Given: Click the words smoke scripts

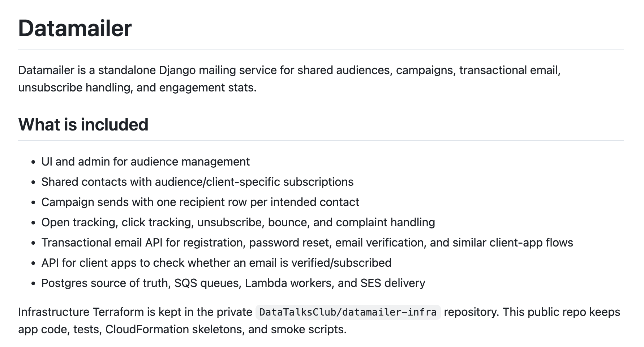Looking at the screenshot, I should [x=309, y=329].
